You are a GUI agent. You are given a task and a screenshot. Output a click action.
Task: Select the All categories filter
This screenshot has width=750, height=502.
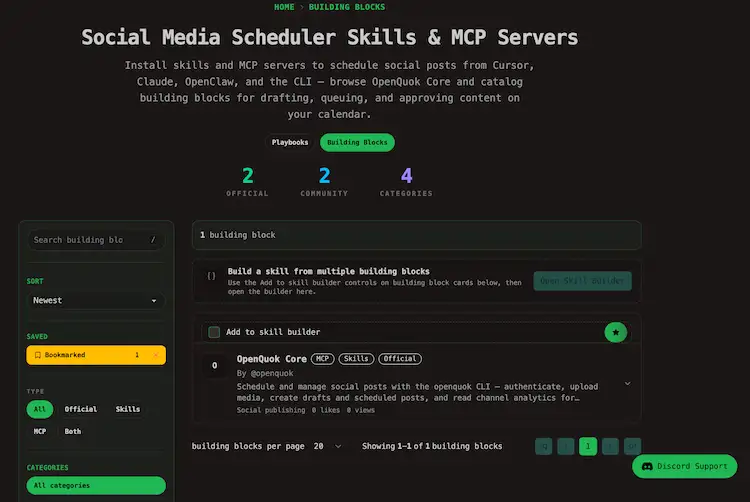click(96, 485)
